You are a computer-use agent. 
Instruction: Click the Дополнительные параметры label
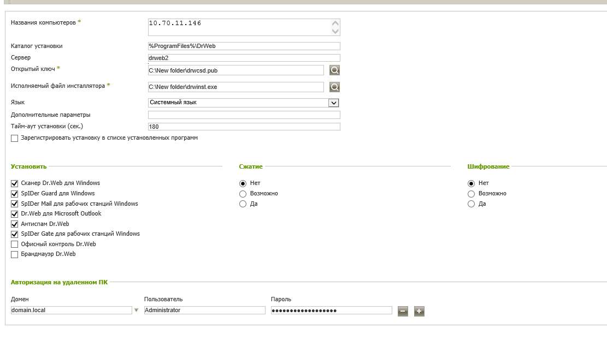51,115
